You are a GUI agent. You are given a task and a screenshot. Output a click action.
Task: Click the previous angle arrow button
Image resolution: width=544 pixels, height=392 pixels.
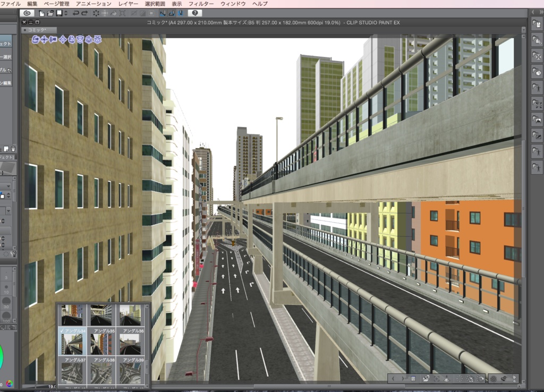[x=393, y=378]
